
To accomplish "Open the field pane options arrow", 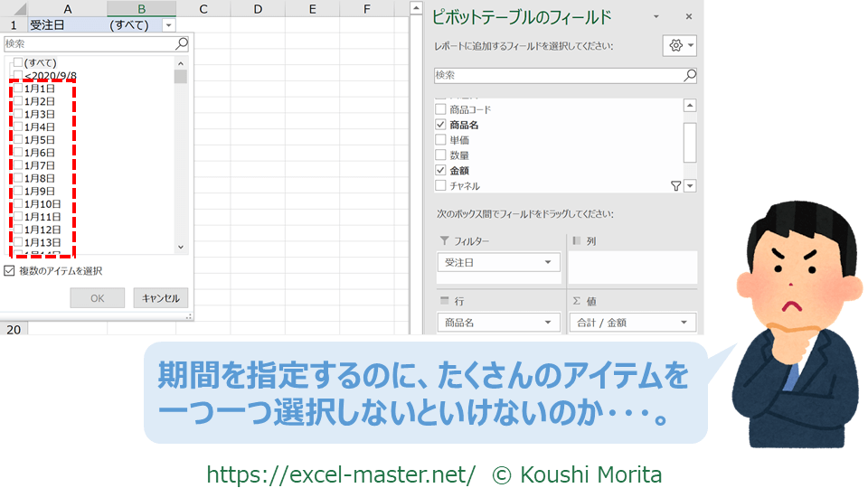I will (x=656, y=17).
